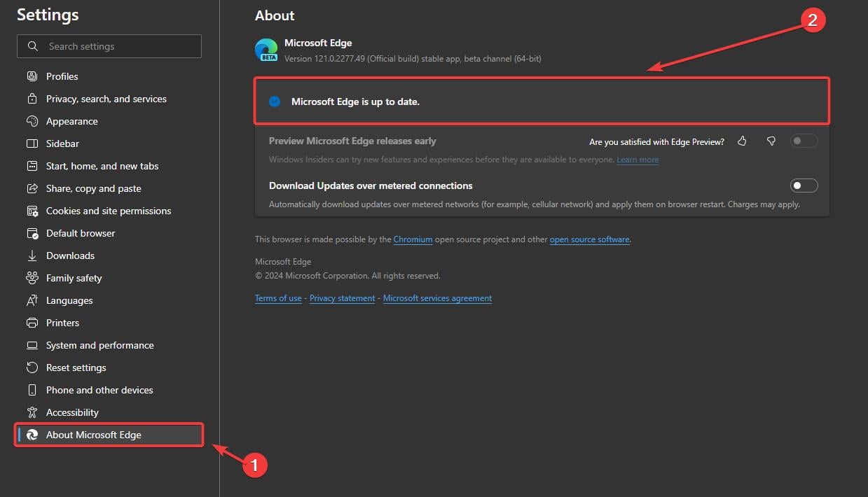Click the Search settings input field
Viewport: 868px width, 497px height.
[x=109, y=46]
